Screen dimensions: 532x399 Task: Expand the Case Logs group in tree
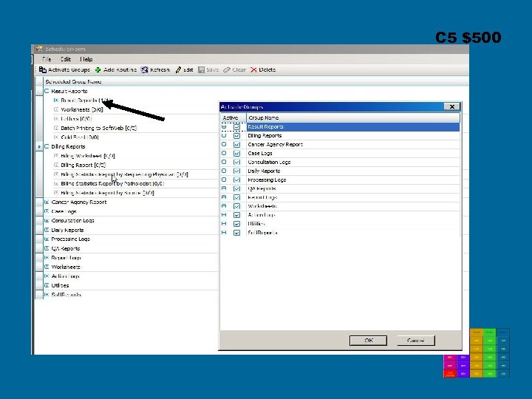point(47,211)
